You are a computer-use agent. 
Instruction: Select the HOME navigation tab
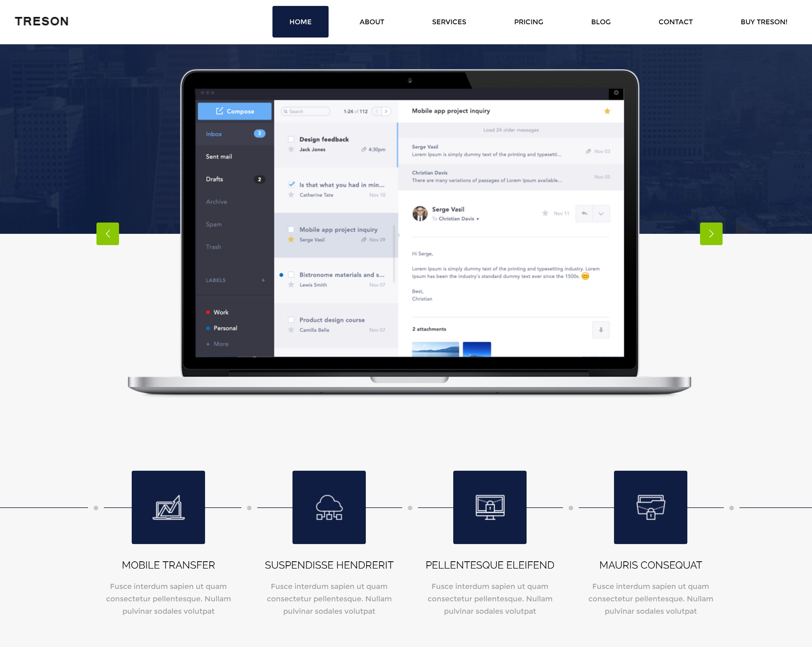[300, 21]
